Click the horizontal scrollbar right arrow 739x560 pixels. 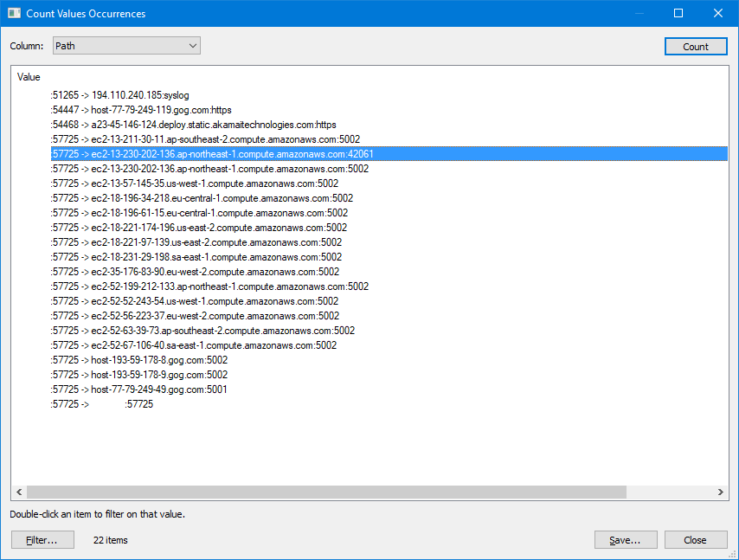(720, 492)
